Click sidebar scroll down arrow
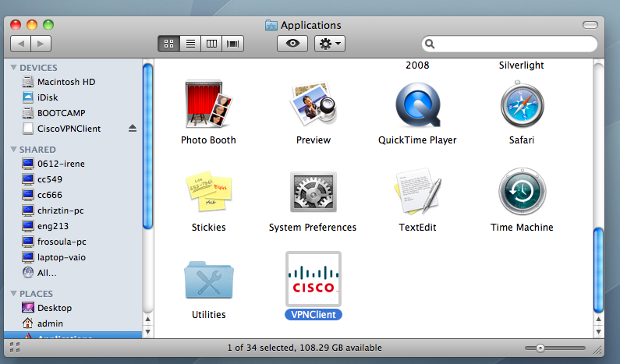Image resolution: width=620 pixels, height=364 pixels. pos(147,331)
